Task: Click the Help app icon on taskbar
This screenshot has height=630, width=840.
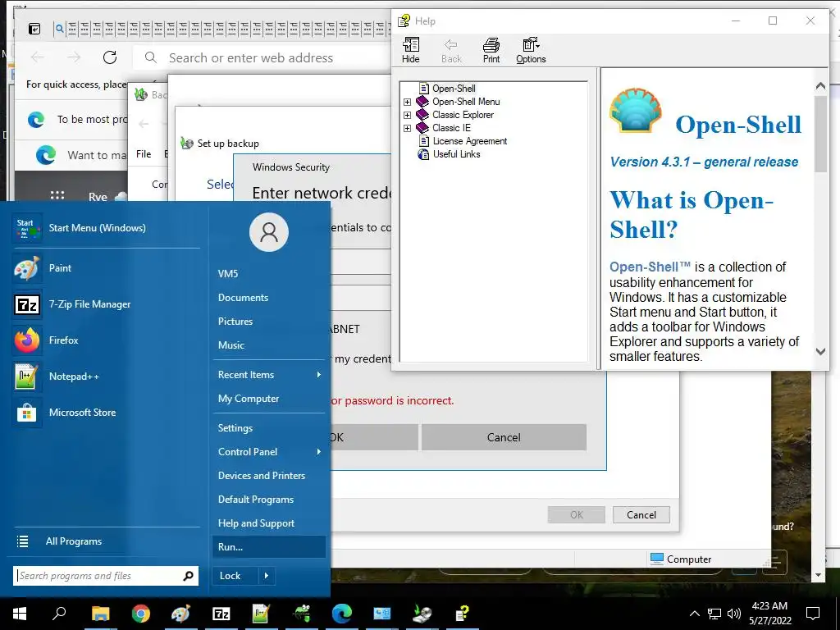Action: pyautogui.click(x=462, y=614)
